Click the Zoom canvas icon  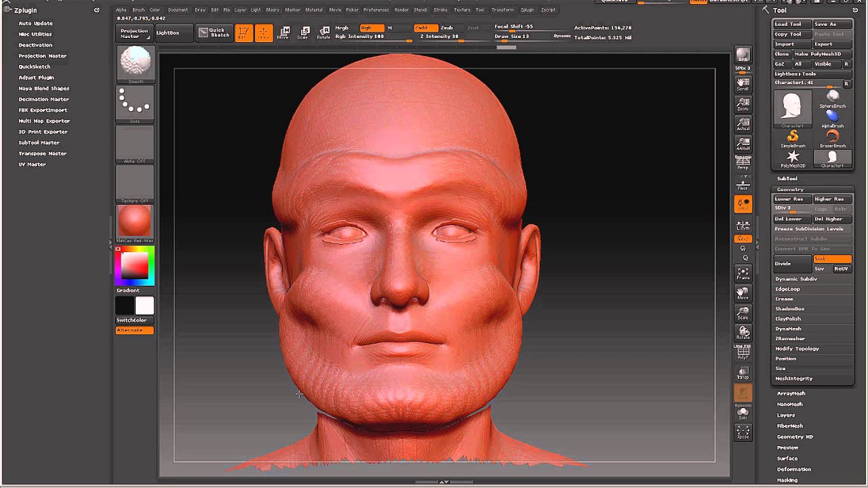click(x=743, y=104)
